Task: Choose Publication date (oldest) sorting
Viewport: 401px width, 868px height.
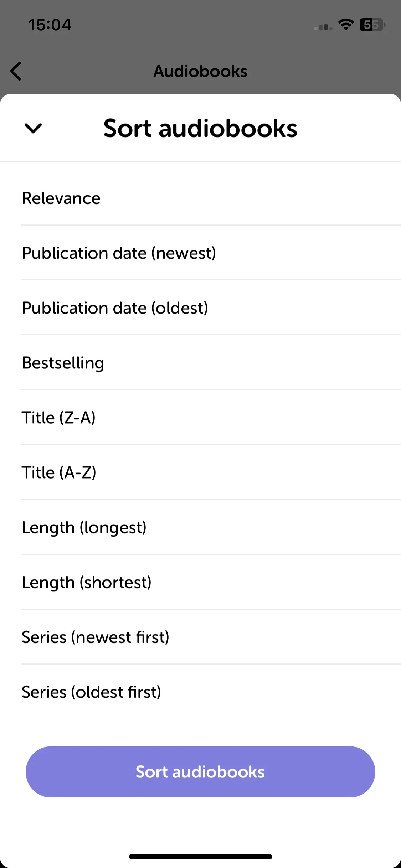Action: (x=200, y=308)
